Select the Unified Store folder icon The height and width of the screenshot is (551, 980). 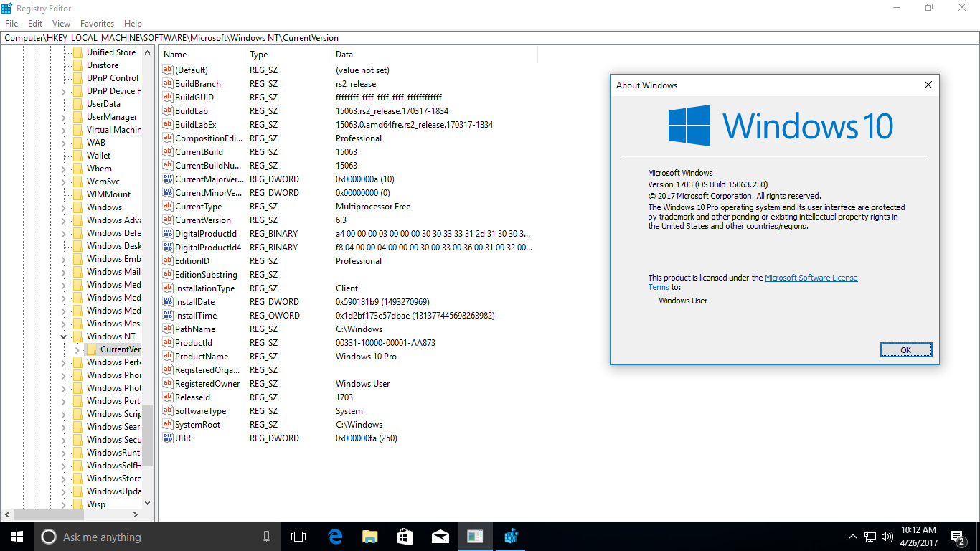[77, 52]
